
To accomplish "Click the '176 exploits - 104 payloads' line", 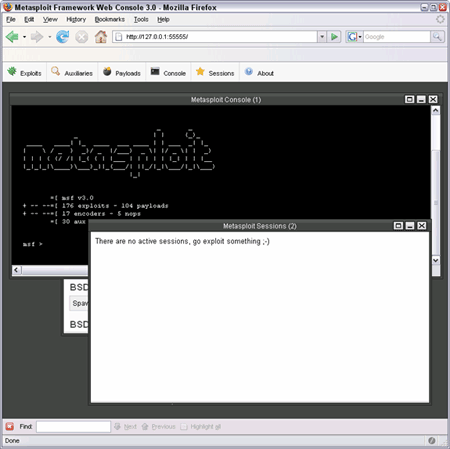I will [x=95, y=206].
